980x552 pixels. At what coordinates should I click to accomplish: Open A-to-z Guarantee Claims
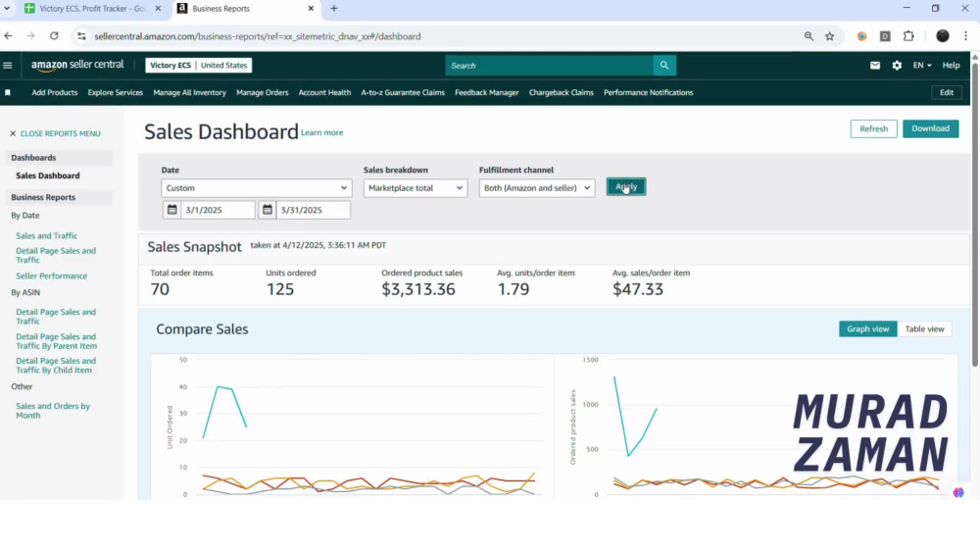pyautogui.click(x=403, y=92)
